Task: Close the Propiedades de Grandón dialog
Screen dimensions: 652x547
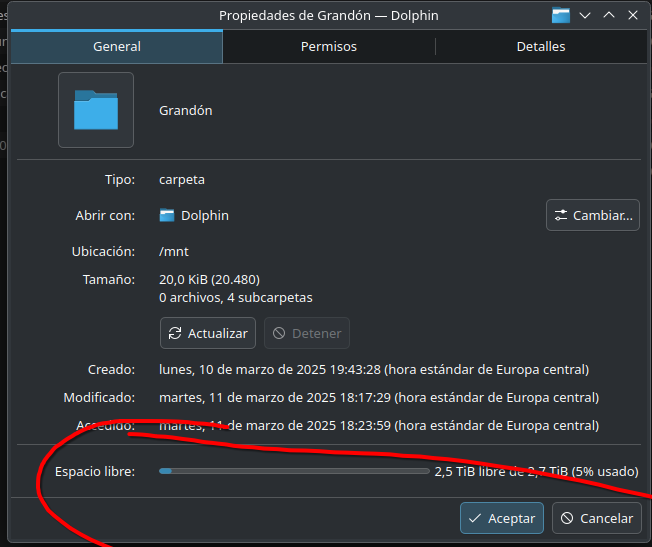Action: (633, 15)
